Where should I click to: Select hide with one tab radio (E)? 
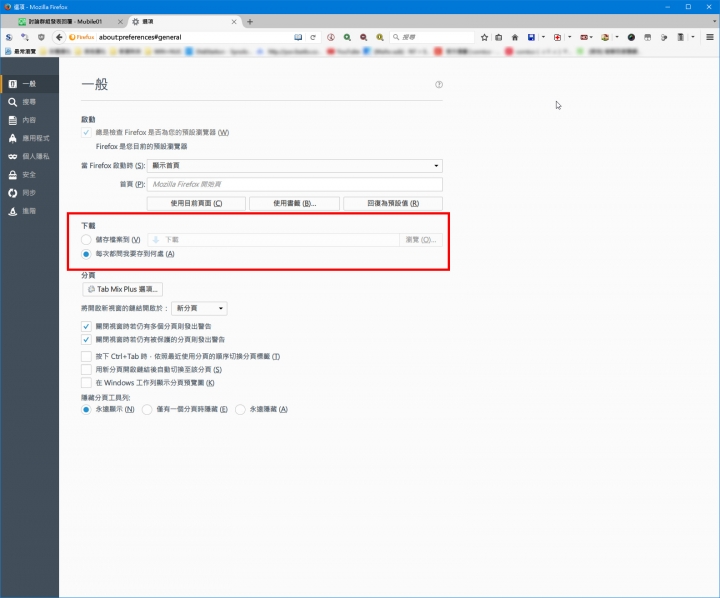tap(147, 409)
